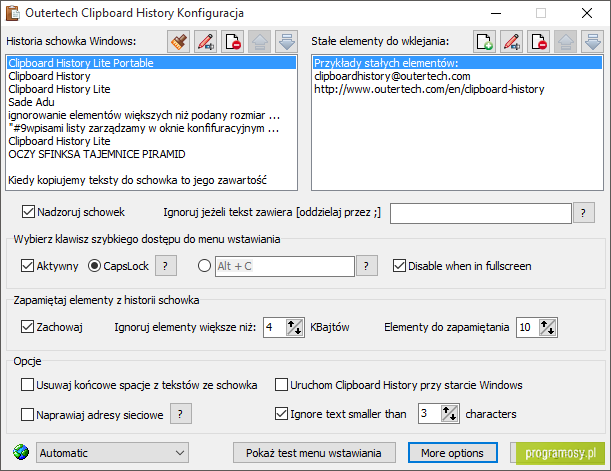Open help for Naprawiaj adresy sieciowe
Screen dimensions: 611x471
(x=180, y=414)
